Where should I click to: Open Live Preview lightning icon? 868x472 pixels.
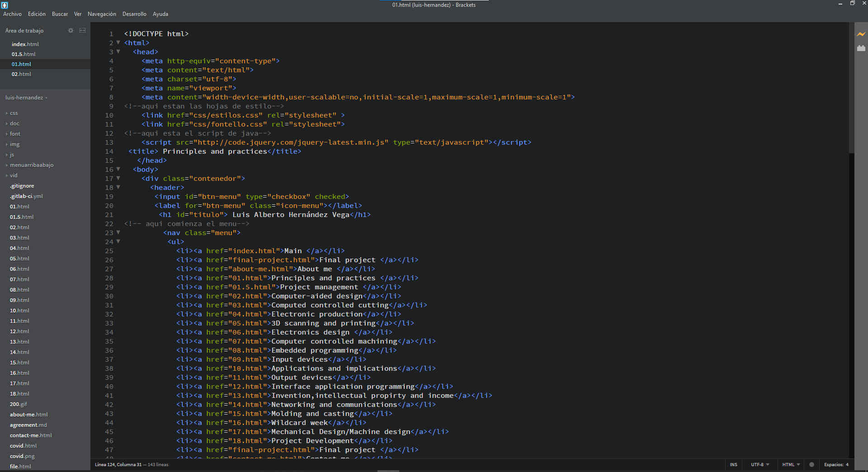tap(861, 34)
